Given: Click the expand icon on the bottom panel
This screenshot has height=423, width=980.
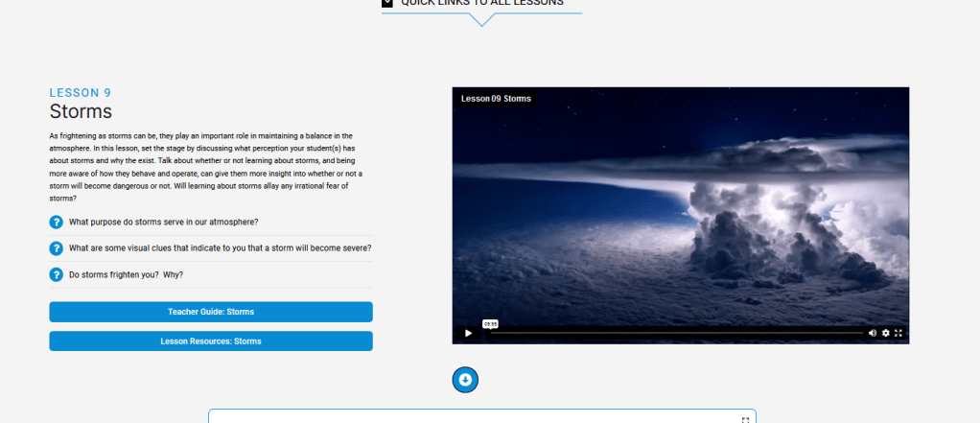Looking at the screenshot, I should pos(745,420).
